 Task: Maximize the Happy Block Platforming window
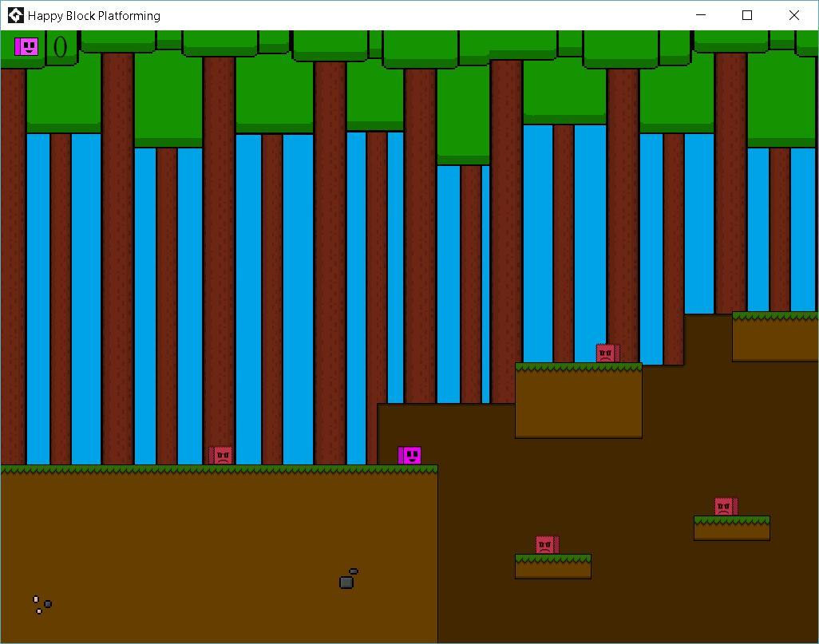tap(747, 15)
